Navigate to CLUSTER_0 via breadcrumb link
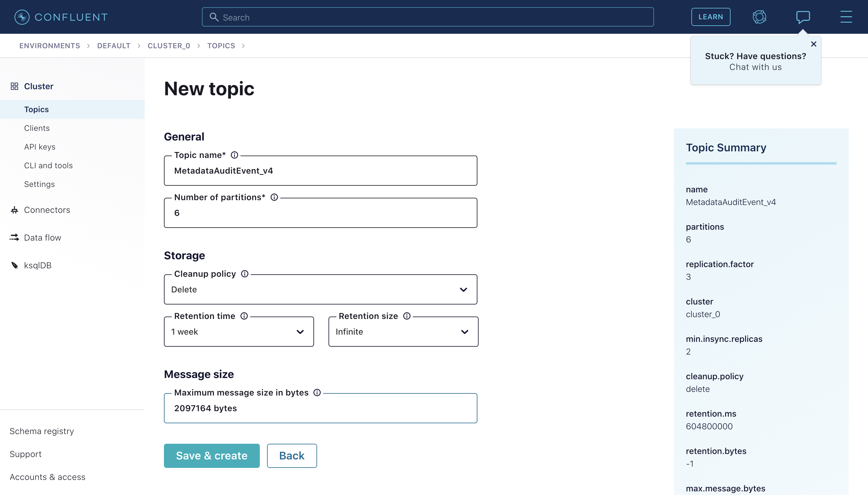868x495 pixels. [168, 46]
